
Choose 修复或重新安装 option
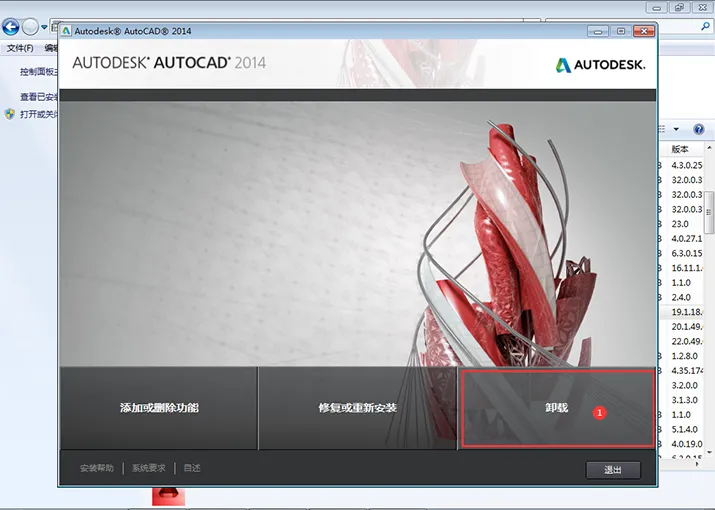(x=358, y=408)
